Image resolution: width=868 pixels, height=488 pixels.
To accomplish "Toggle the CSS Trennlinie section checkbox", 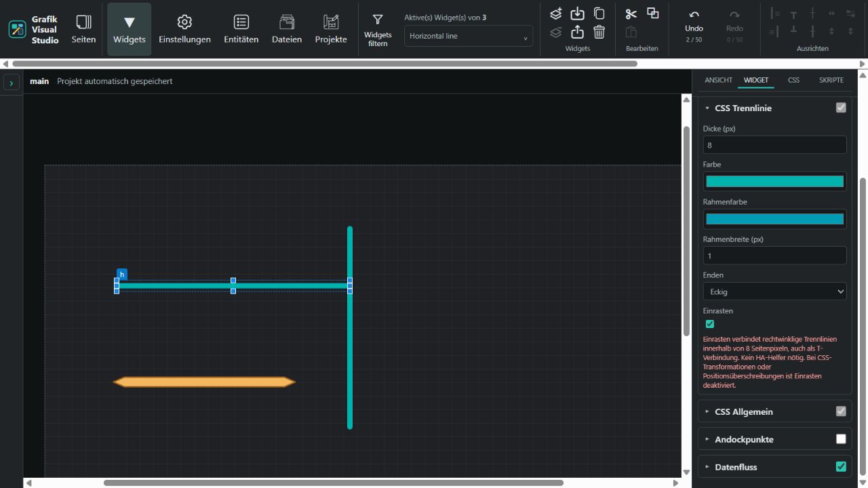I will click(841, 108).
